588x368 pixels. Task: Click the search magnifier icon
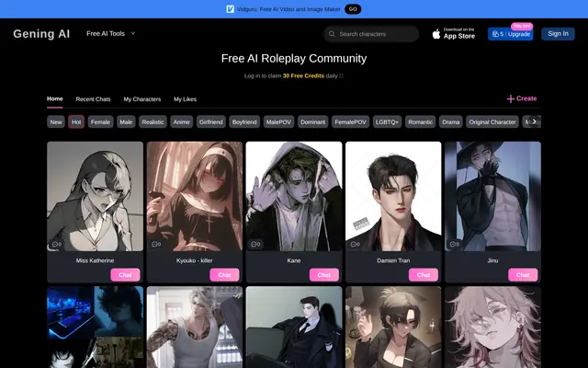332,34
